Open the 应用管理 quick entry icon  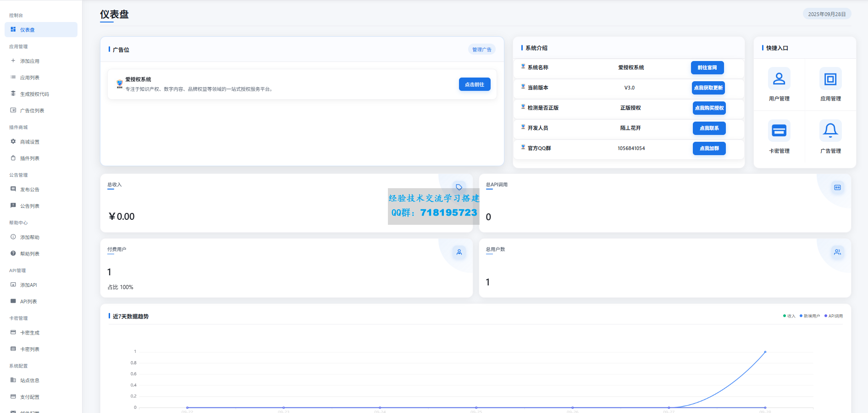pyautogui.click(x=830, y=79)
